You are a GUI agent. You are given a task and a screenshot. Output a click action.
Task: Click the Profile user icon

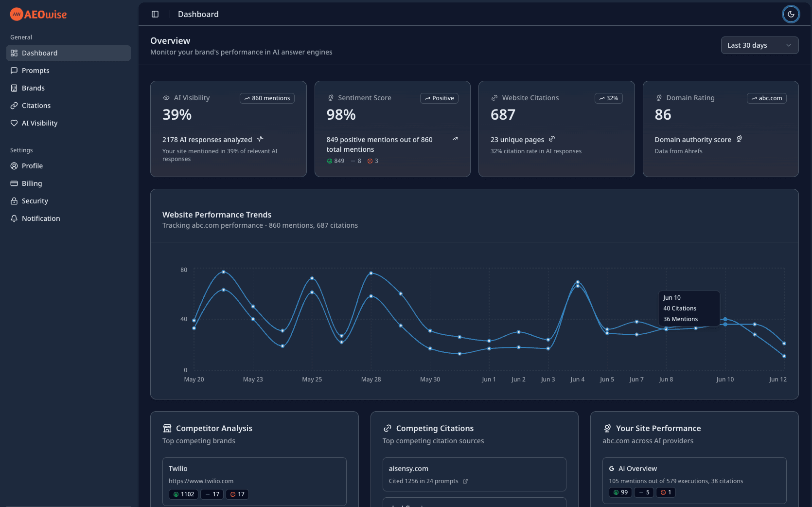(x=14, y=166)
